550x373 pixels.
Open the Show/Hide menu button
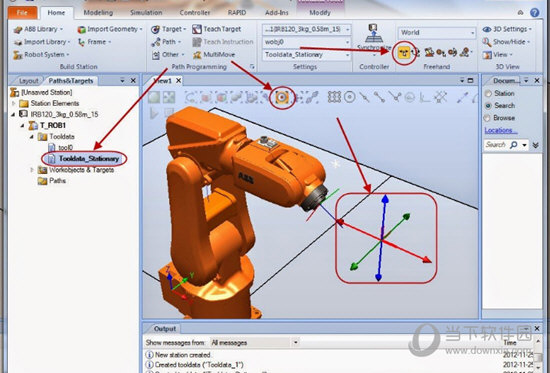(506, 42)
